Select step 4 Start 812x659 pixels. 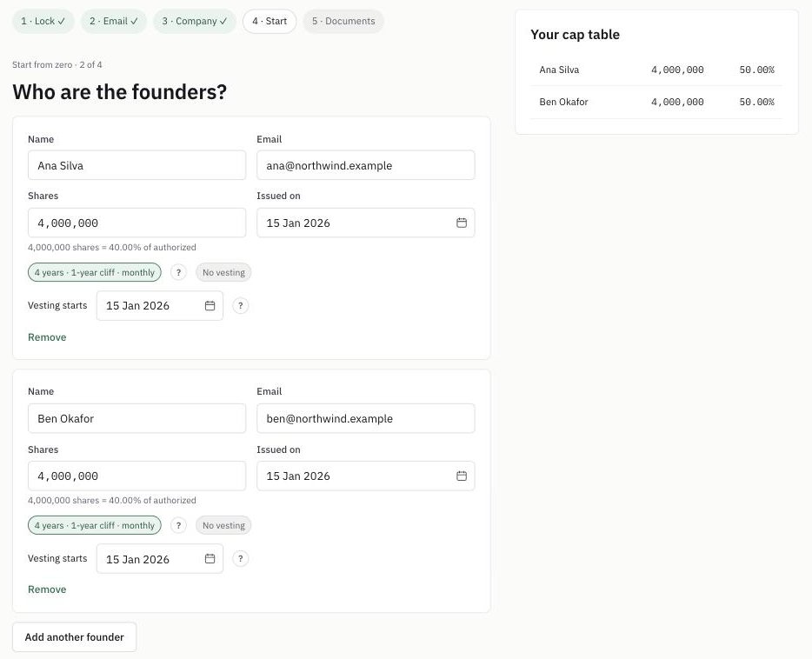(x=270, y=21)
